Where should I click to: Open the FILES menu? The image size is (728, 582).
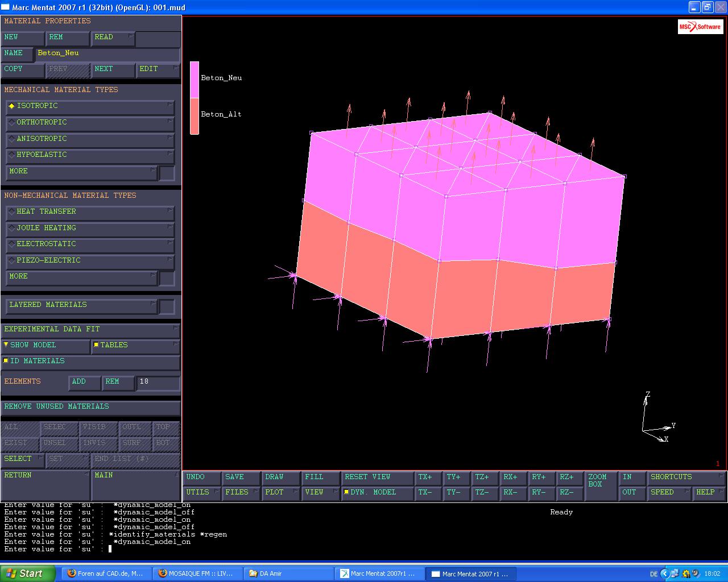click(241, 493)
